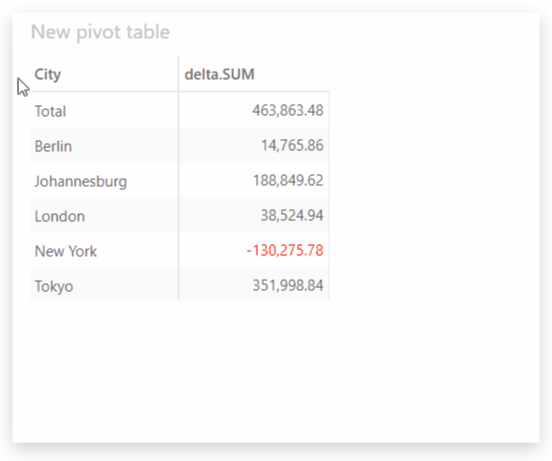Select the London row label

click(59, 216)
